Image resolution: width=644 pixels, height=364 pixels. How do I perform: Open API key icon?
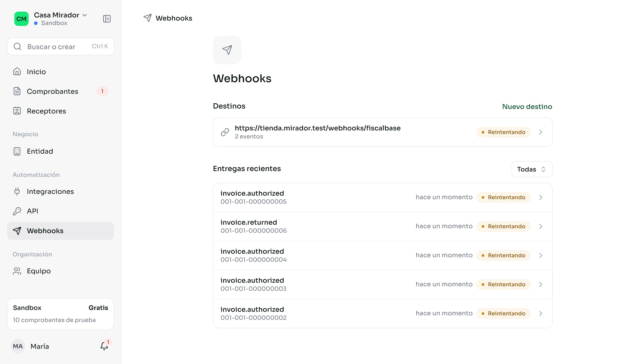[x=17, y=211]
